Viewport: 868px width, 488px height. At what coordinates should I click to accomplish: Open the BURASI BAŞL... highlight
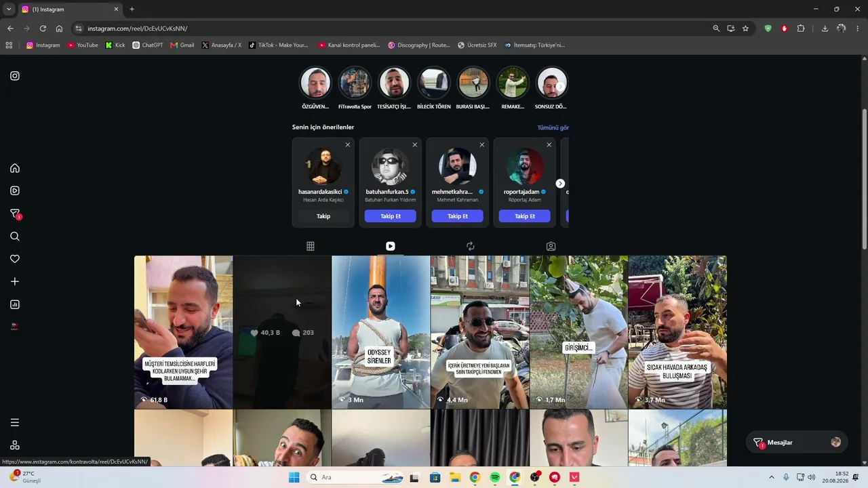(x=473, y=83)
